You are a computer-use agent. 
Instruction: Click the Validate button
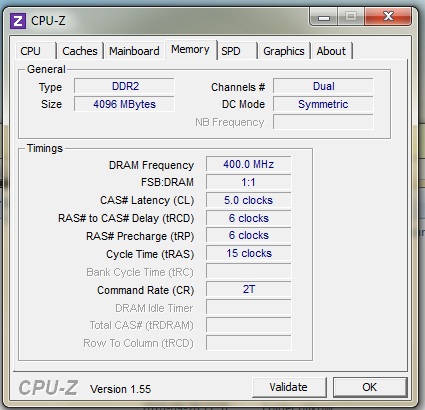pos(289,387)
